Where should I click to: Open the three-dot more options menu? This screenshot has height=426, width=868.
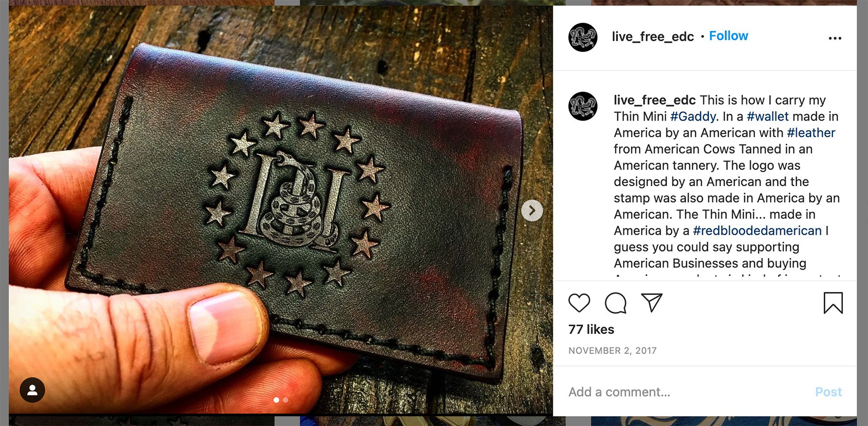coord(835,38)
